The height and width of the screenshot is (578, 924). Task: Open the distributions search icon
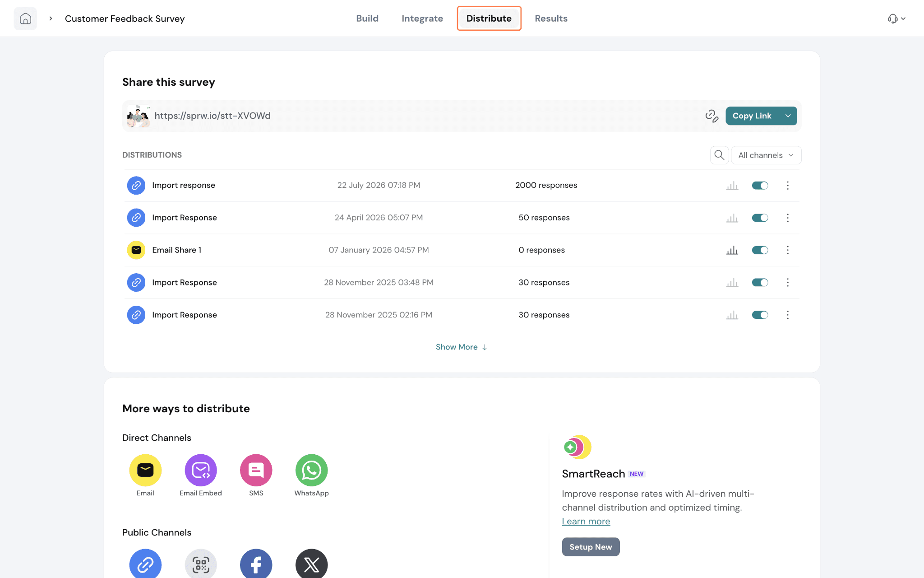[x=719, y=155]
